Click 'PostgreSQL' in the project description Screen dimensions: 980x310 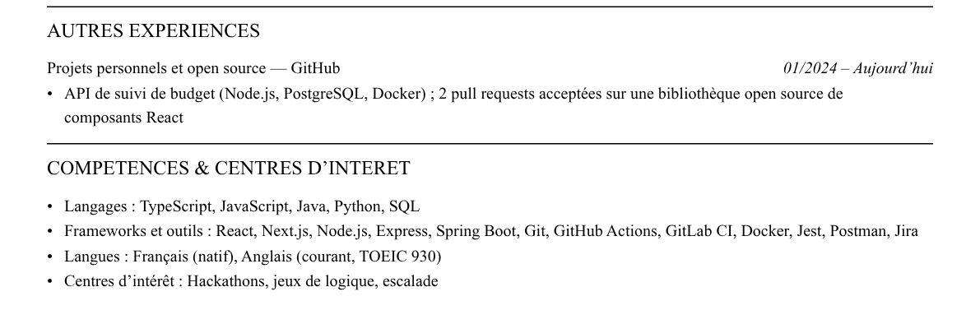coord(325,94)
